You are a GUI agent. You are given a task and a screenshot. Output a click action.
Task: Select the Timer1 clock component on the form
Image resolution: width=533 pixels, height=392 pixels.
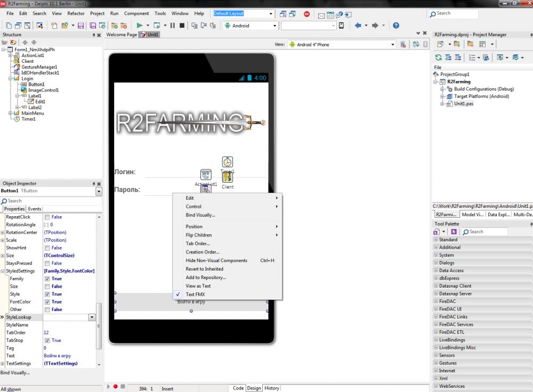click(x=228, y=162)
